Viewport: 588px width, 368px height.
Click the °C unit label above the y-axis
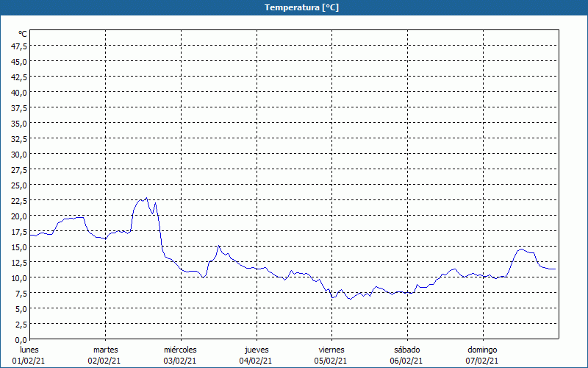(x=23, y=34)
